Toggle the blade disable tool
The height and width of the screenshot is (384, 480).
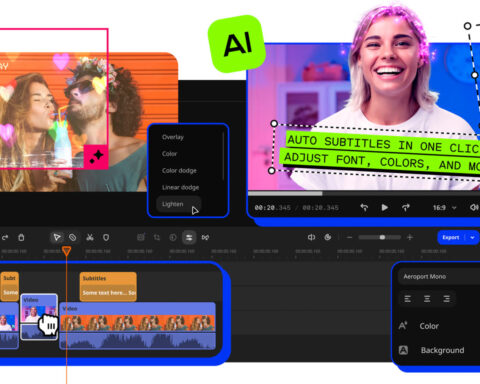click(x=73, y=237)
